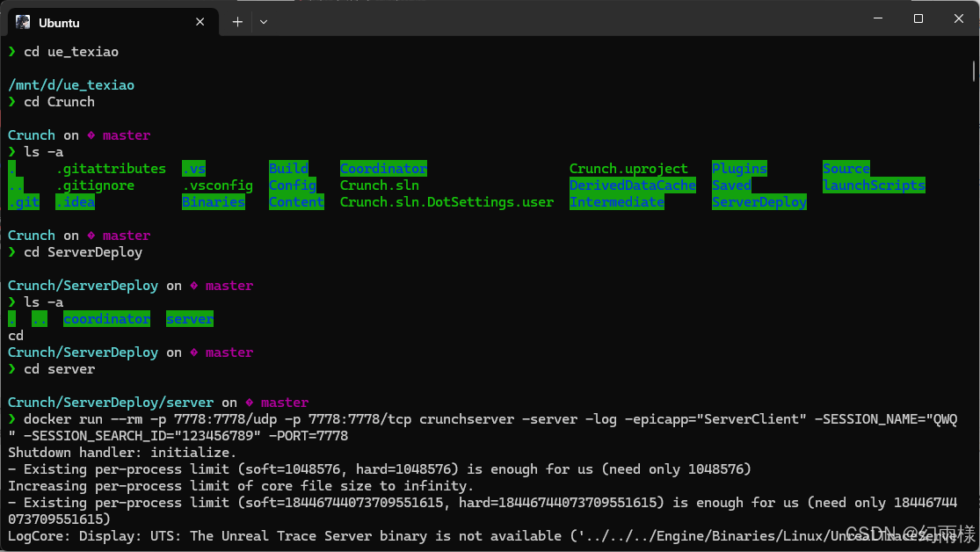Select the Ubuntu terminal tab
Viewport: 980px width, 552px height.
(113, 23)
